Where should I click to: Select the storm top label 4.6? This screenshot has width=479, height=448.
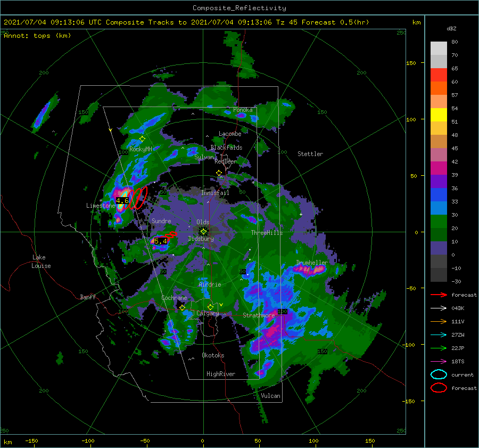[x=122, y=201]
